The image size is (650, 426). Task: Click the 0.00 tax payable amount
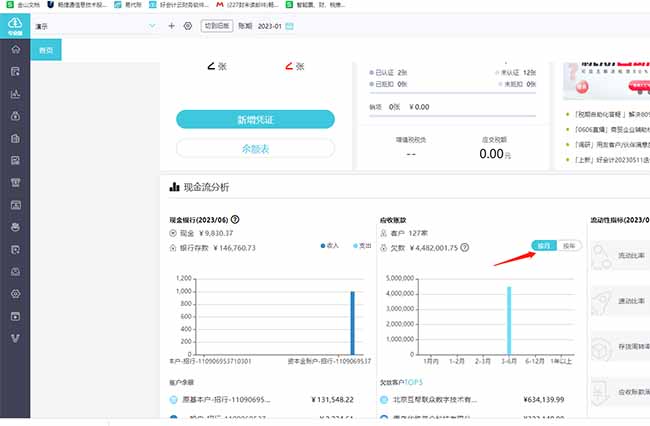tap(491, 154)
